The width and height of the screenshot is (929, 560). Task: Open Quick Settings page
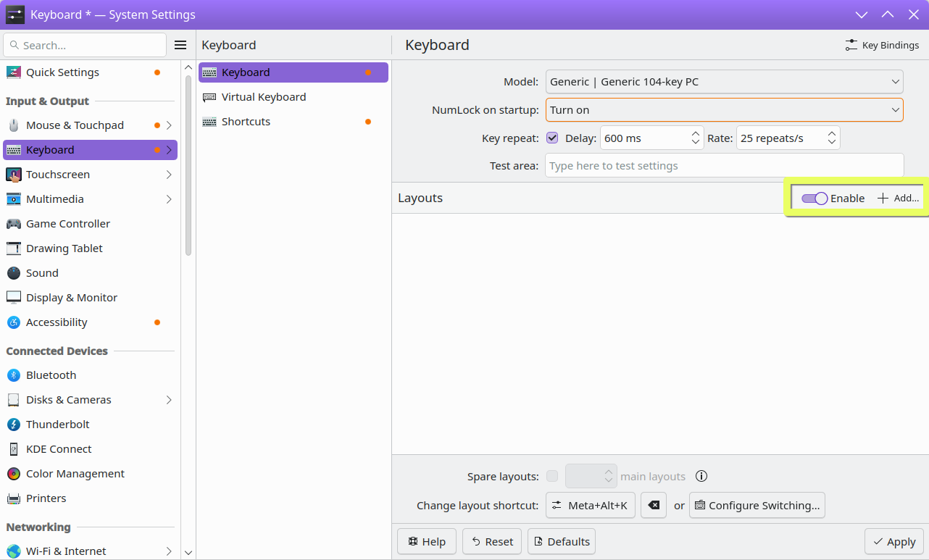click(x=91, y=72)
